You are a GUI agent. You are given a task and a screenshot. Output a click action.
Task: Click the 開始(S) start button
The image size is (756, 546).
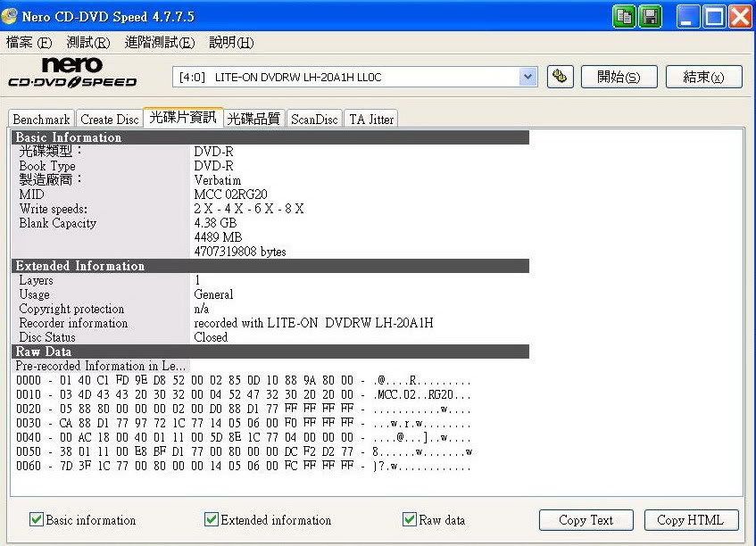pos(619,77)
